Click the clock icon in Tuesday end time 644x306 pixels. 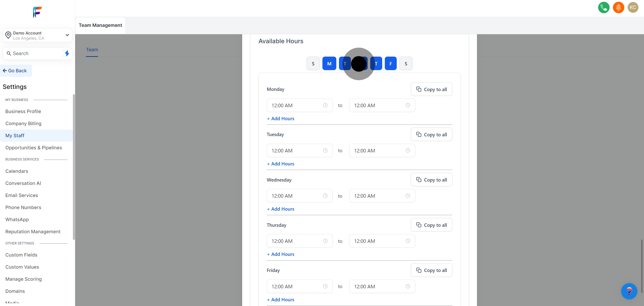[407, 151]
